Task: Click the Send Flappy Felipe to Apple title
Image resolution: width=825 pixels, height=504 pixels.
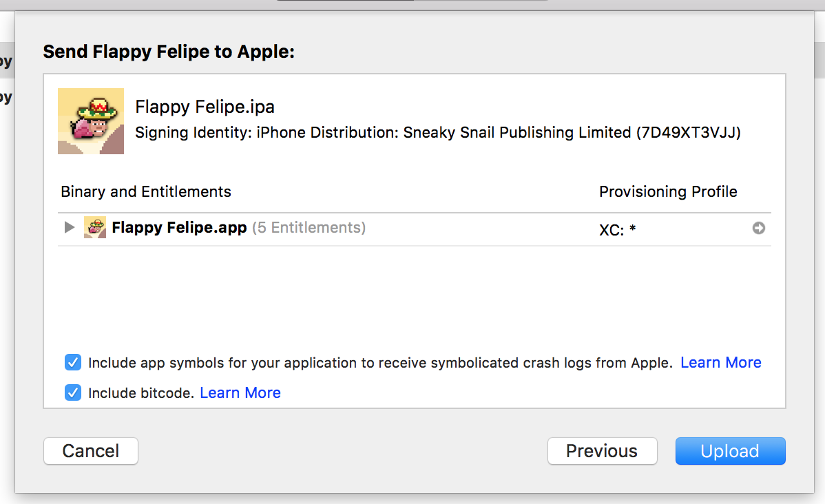Action: coord(169,52)
